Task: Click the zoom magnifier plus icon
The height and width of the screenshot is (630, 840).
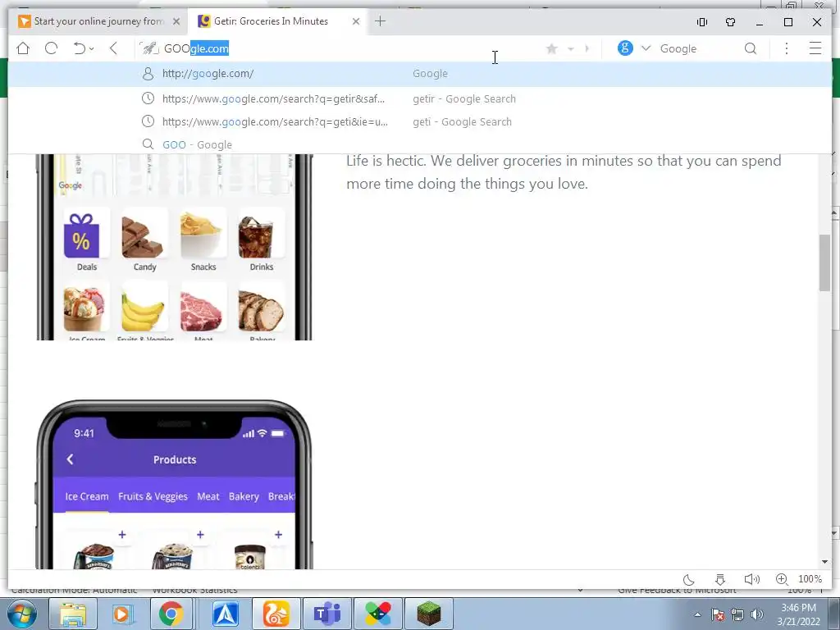Action: [782, 579]
